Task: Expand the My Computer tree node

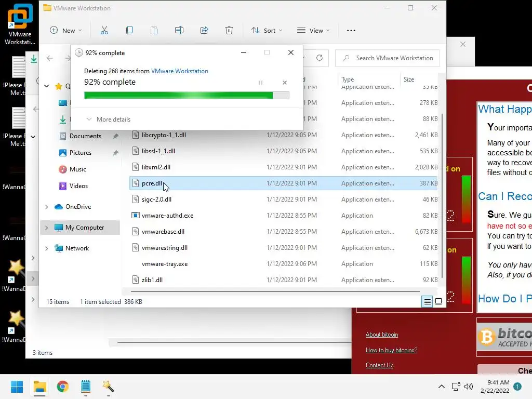Action: coord(46,228)
